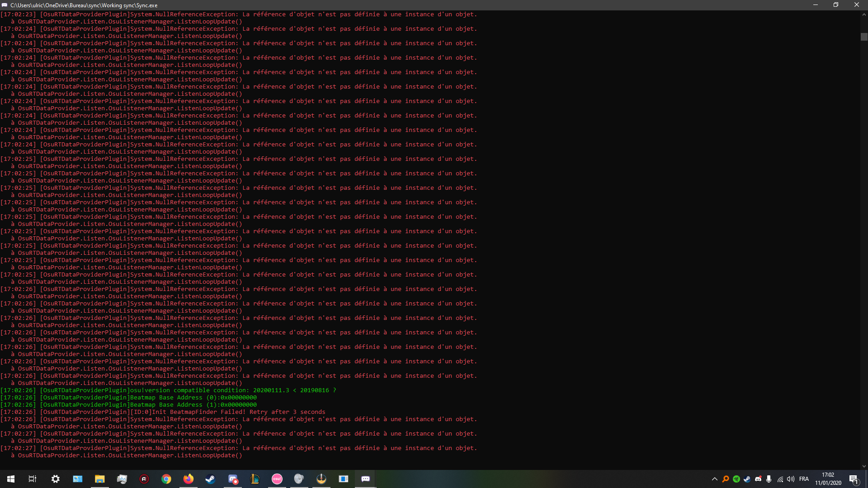Change the FRA input language
Viewport: 868px width, 488px height.
pyautogui.click(x=804, y=479)
